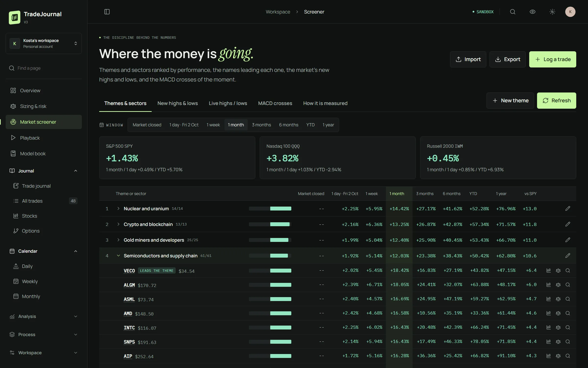Click the New theme button

510,101
